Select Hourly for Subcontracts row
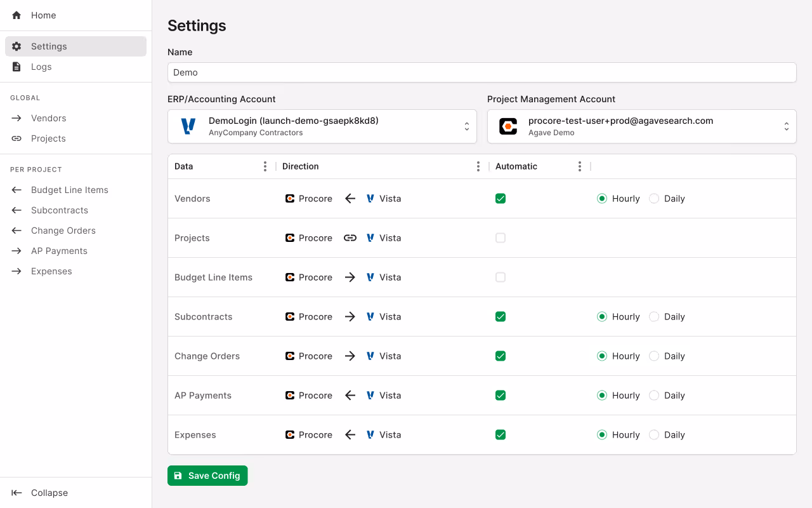Image resolution: width=812 pixels, height=508 pixels. (x=602, y=317)
